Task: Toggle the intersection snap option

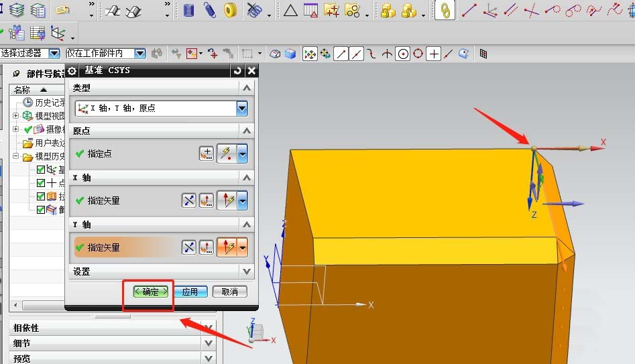Action: 387,54
